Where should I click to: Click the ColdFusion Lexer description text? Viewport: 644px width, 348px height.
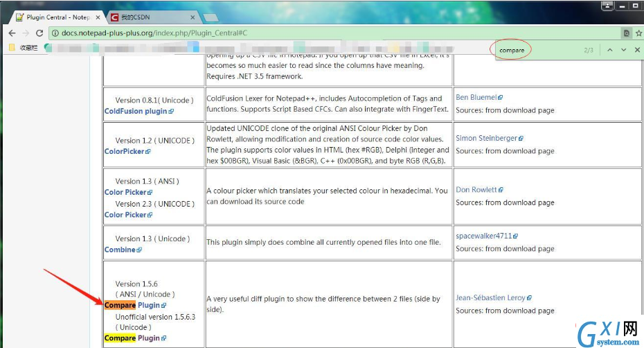[328, 104]
